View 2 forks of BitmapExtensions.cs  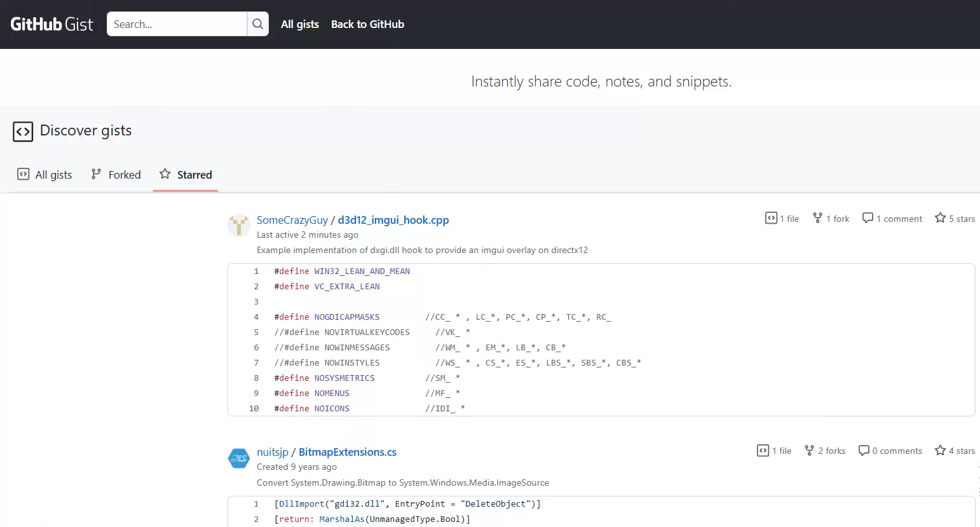[826, 450]
